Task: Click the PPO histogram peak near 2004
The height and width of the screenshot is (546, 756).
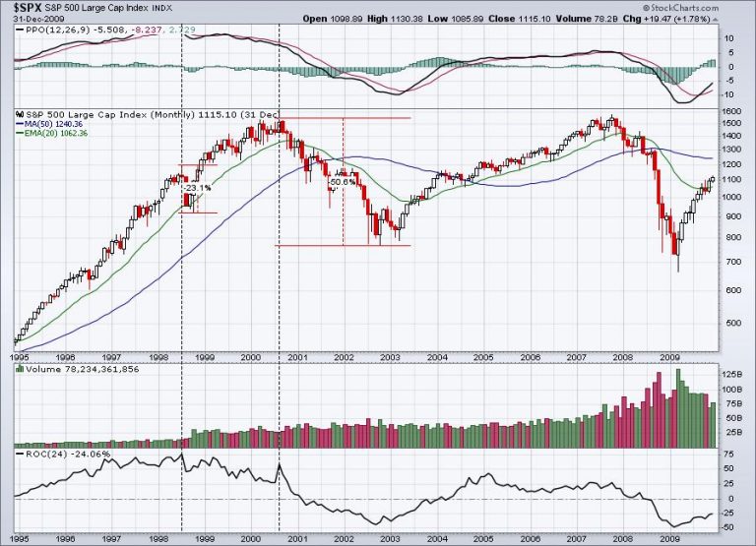Action: 439,62
